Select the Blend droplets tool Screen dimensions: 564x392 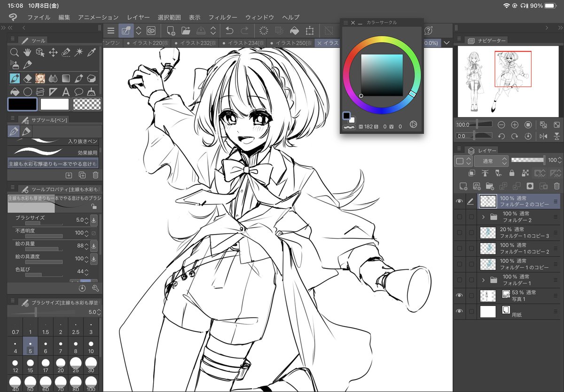(53, 78)
